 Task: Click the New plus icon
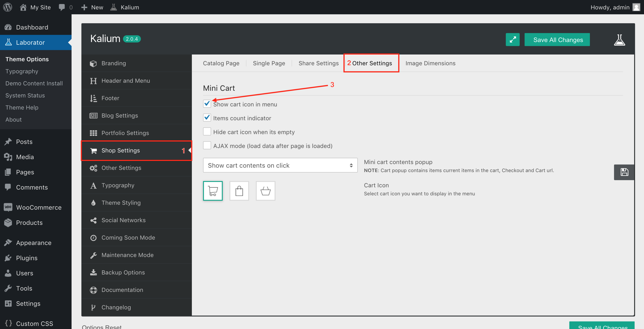tap(84, 7)
